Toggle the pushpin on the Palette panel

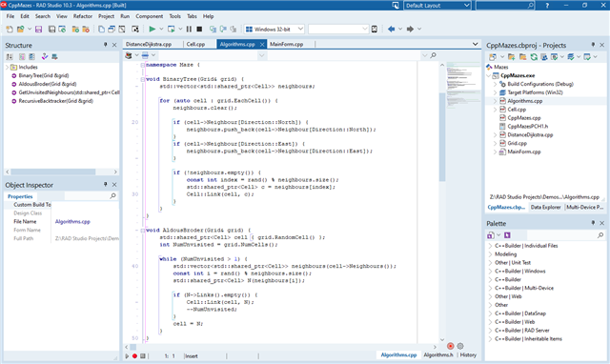click(593, 223)
